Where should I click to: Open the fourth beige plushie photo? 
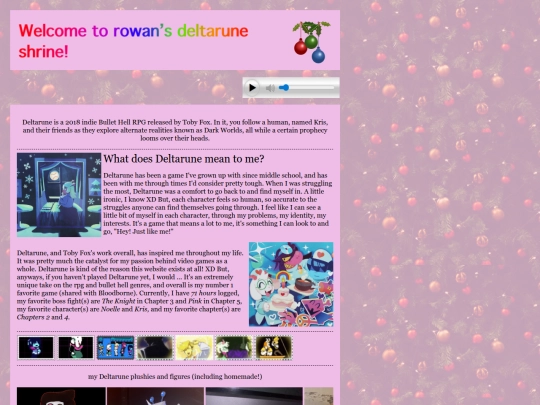(319, 396)
